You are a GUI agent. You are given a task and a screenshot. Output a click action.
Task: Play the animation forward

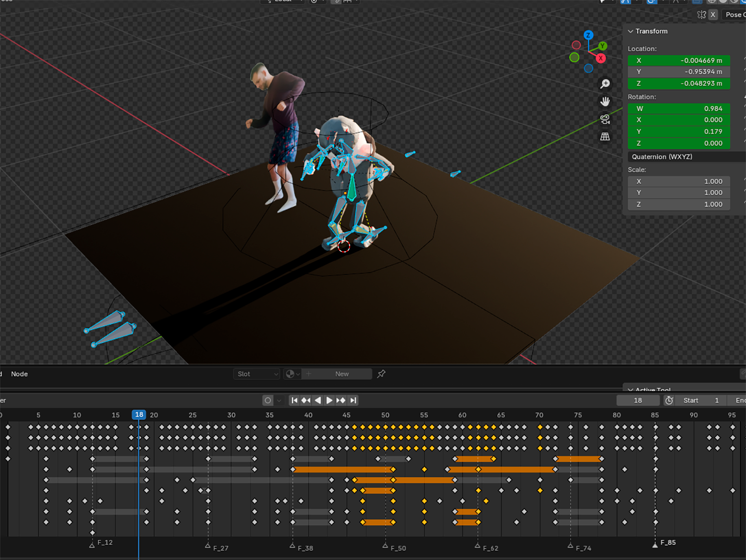(x=329, y=400)
